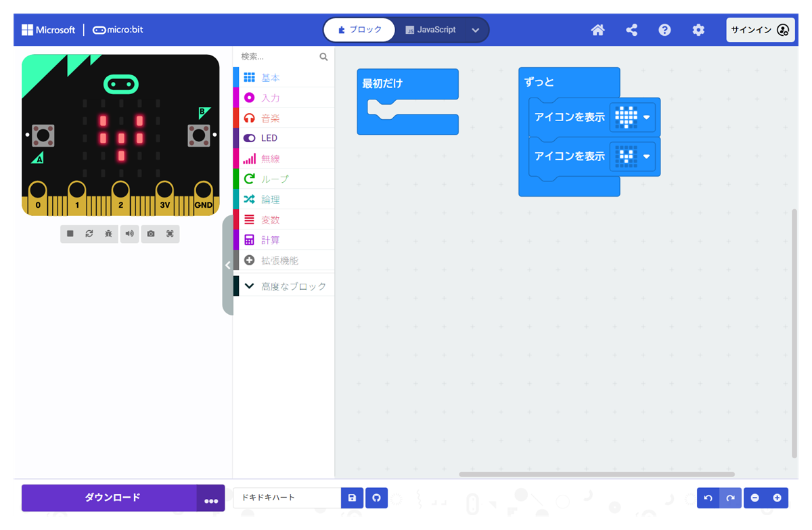Click the workspace horizontal scrollbar
This screenshot has height=530, width=812.
click(x=596, y=474)
